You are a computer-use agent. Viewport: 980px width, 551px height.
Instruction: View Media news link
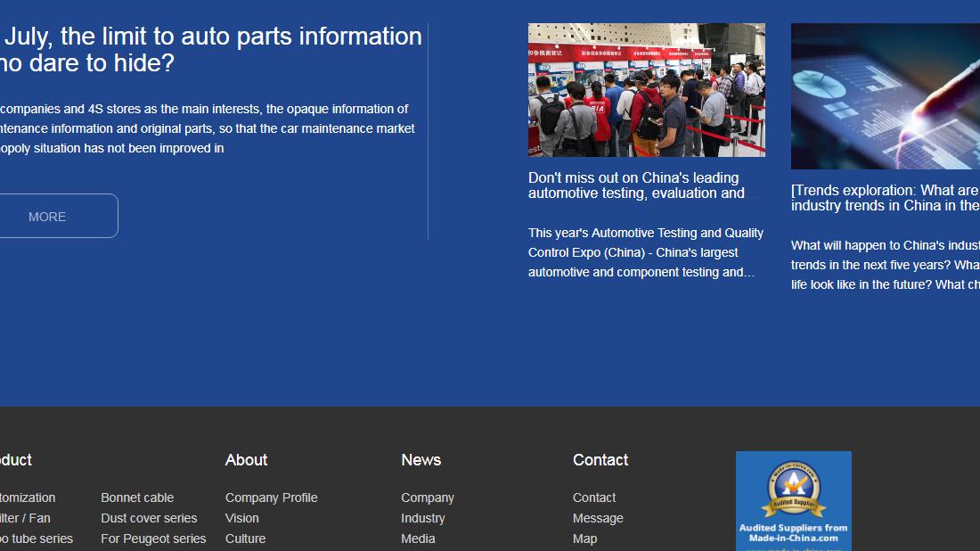(418, 539)
